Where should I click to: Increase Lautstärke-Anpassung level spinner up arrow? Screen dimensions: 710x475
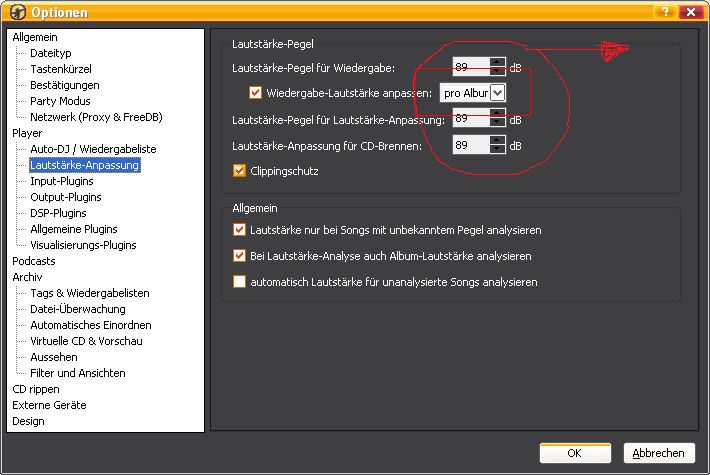pyautogui.click(x=498, y=115)
